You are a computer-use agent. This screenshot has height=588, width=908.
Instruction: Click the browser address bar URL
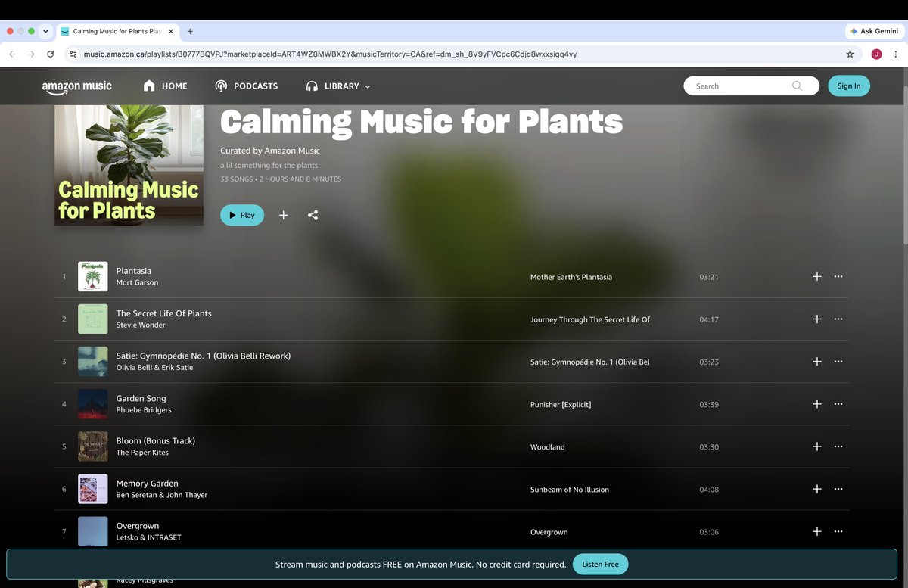click(331, 54)
